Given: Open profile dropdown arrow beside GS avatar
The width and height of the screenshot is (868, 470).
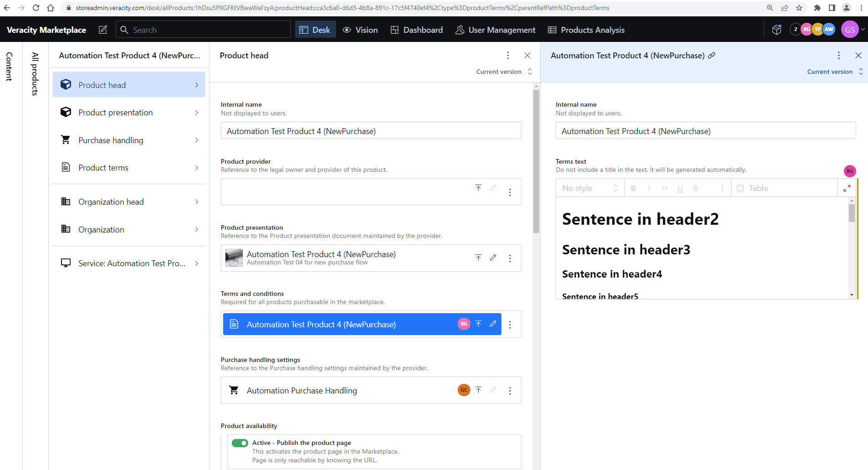Looking at the screenshot, I should (863, 30).
